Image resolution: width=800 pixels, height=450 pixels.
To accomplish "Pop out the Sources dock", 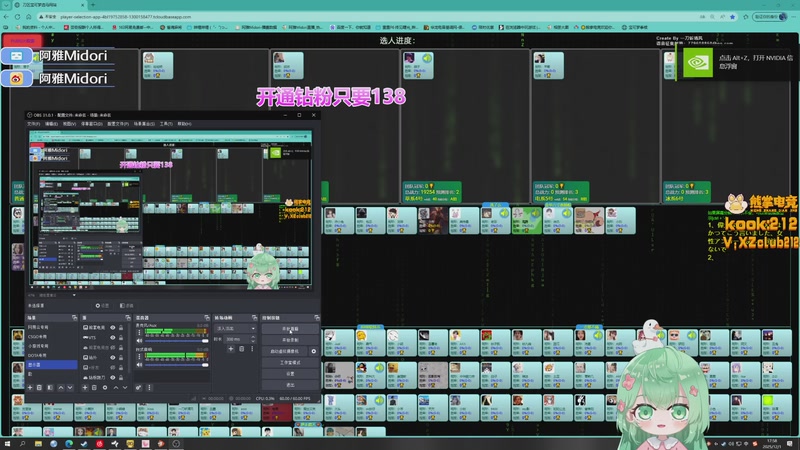I will coord(128,318).
